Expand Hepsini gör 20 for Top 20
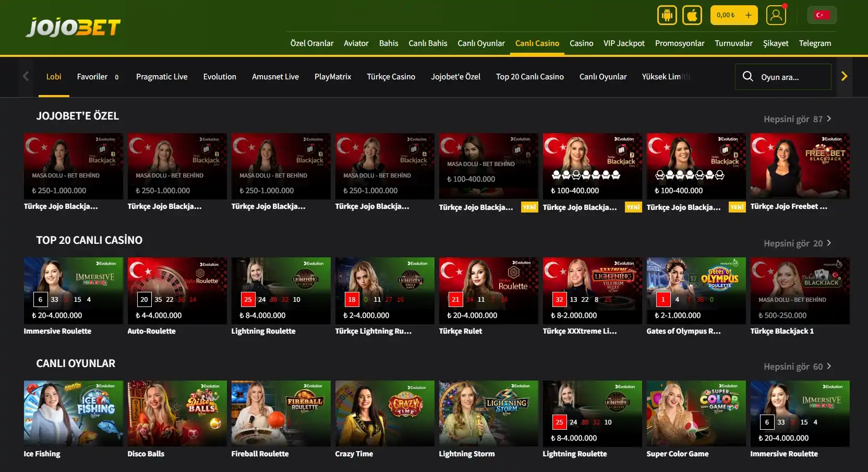The width and height of the screenshot is (868, 472). pyautogui.click(x=798, y=243)
